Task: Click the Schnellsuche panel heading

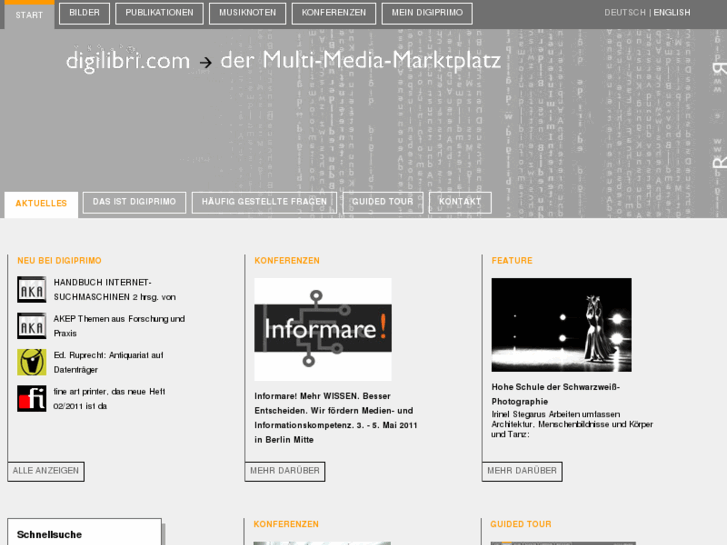Action: (x=49, y=534)
